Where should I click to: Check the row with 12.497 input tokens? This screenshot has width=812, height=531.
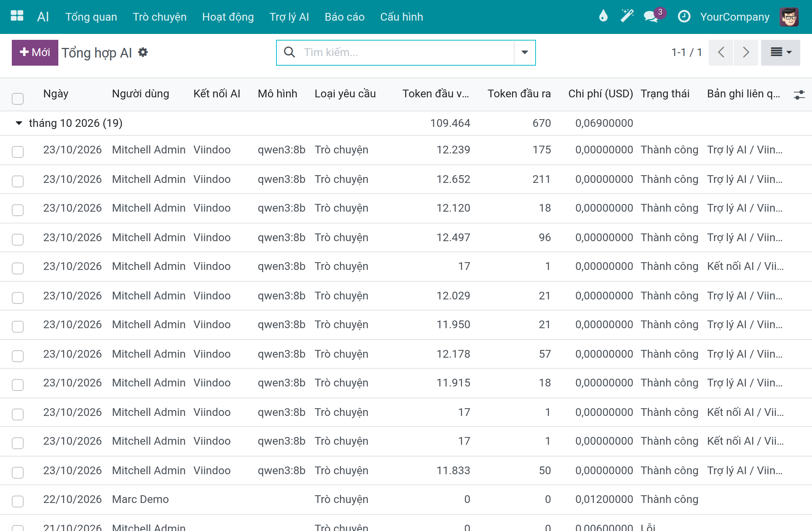(18, 239)
